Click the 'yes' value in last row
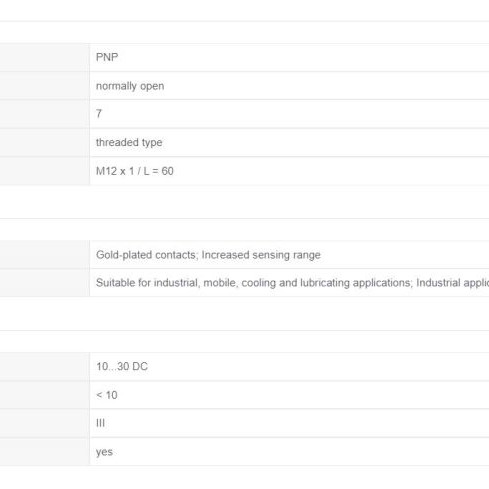Viewport: 489px width, 489px height. (104, 452)
